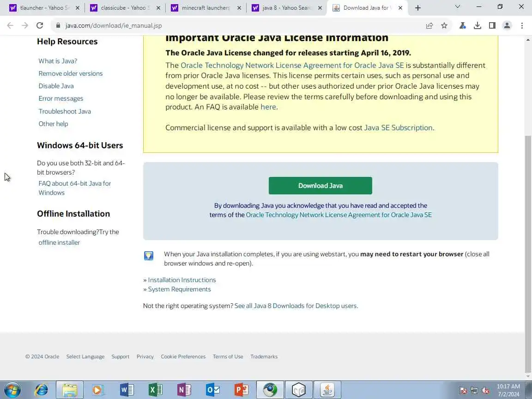The width and height of the screenshot is (532, 399).
Task: Click the Select Language footer link
Action: [x=85, y=357]
